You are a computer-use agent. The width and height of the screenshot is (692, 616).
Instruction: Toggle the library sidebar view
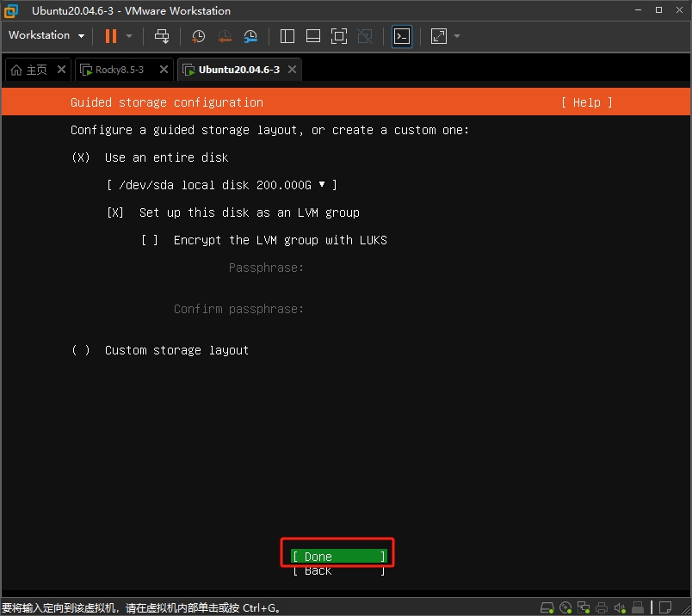pyautogui.click(x=287, y=36)
